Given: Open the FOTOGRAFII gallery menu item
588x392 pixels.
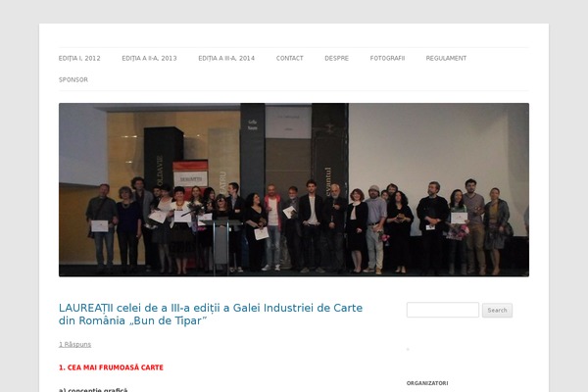Looking at the screenshot, I should click(x=387, y=58).
